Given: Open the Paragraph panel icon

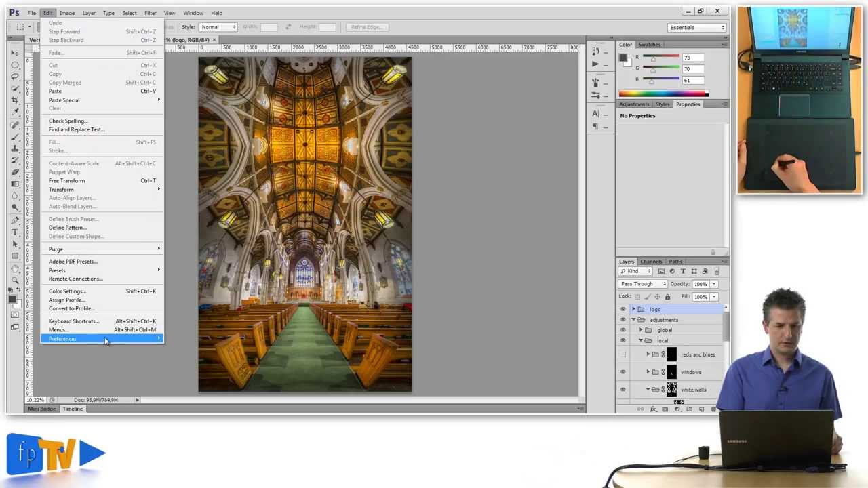Looking at the screenshot, I should pyautogui.click(x=595, y=126).
